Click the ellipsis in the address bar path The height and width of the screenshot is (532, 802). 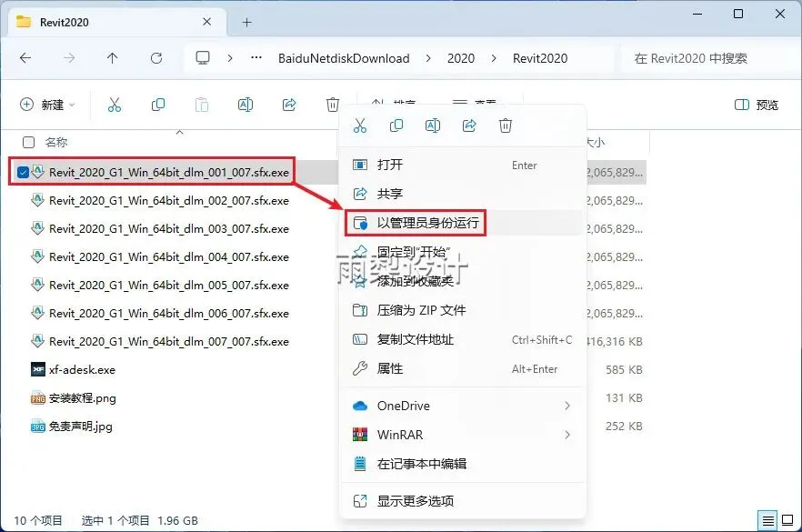[x=256, y=58]
